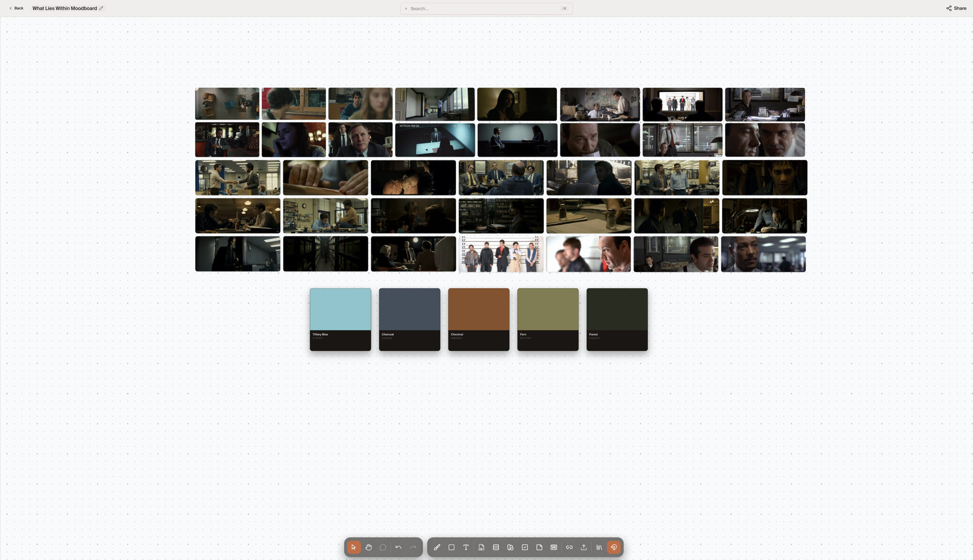Screen dimensions: 973x560
Task: Activate the hand pan tool
Action: [368, 547]
